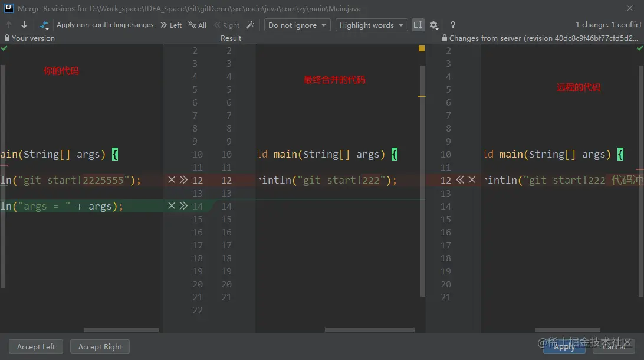Image resolution: width=644 pixels, height=360 pixels.
Task: Click Accept Right button
Action: click(100, 346)
